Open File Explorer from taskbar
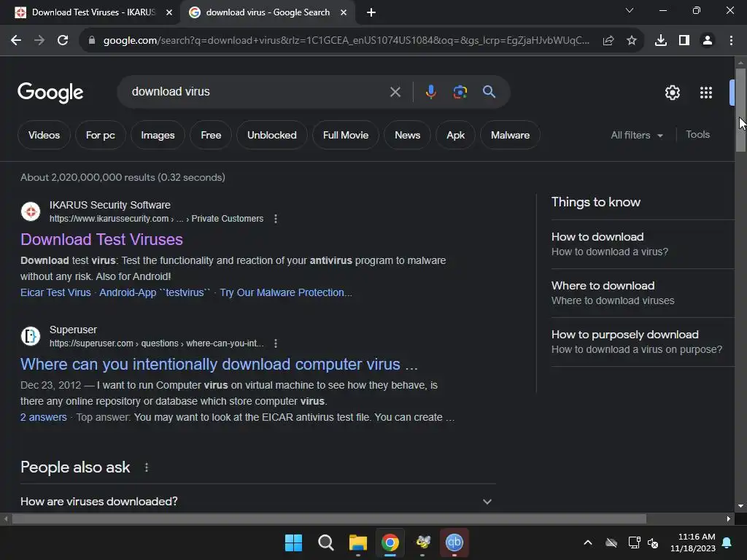747x560 pixels. point(357,542)
